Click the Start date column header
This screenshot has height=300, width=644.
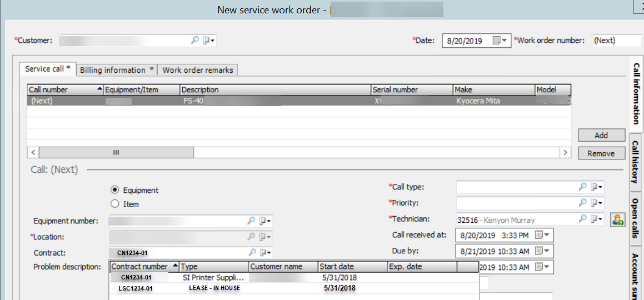[x=353, y=266]
